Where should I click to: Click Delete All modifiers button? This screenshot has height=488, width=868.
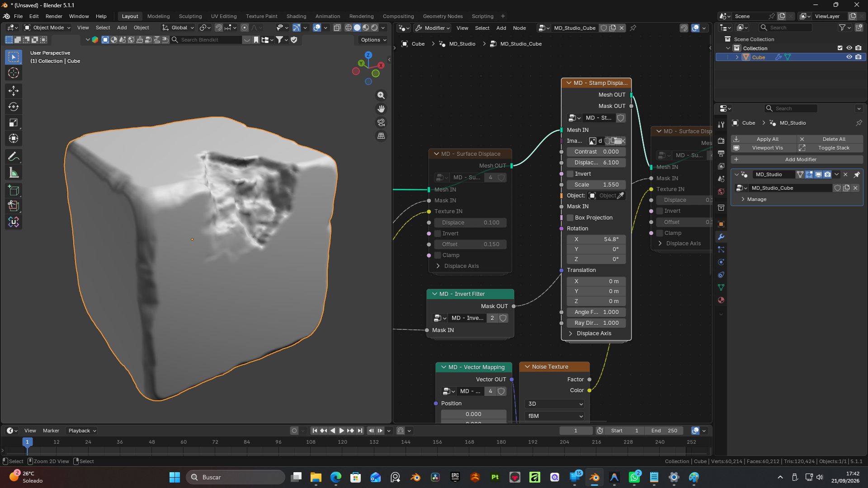830,139
